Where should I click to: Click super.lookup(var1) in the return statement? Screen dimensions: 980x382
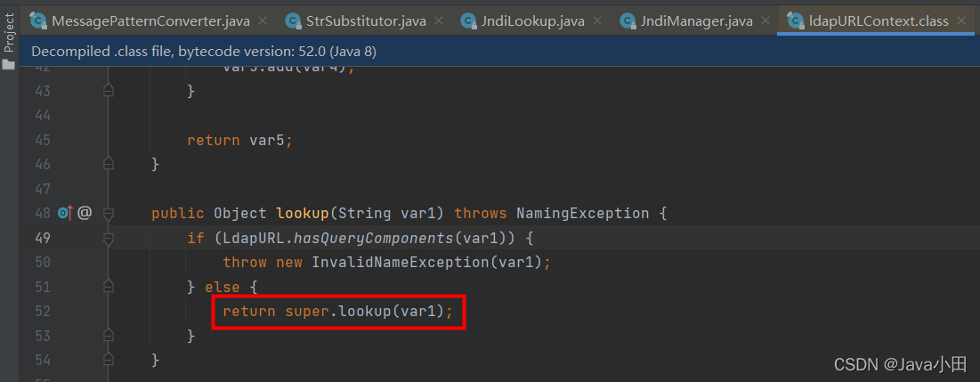tap(364, 312)
